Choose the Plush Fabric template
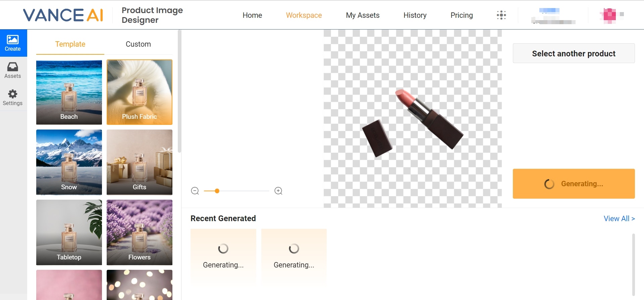Image resolution: width=644 pixels, height=300 pixels. [140, 92]
